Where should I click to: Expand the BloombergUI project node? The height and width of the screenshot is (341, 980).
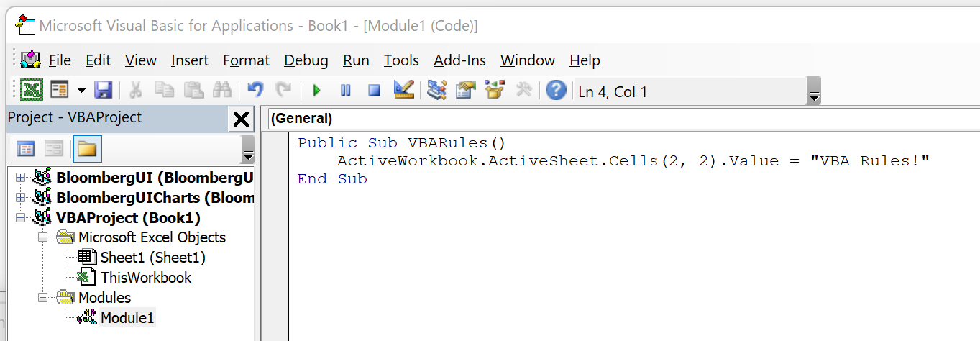(20, 177)
